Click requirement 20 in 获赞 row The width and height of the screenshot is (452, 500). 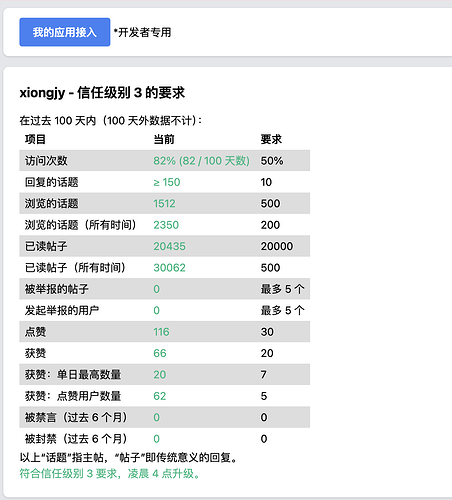(x=267, y=353)
